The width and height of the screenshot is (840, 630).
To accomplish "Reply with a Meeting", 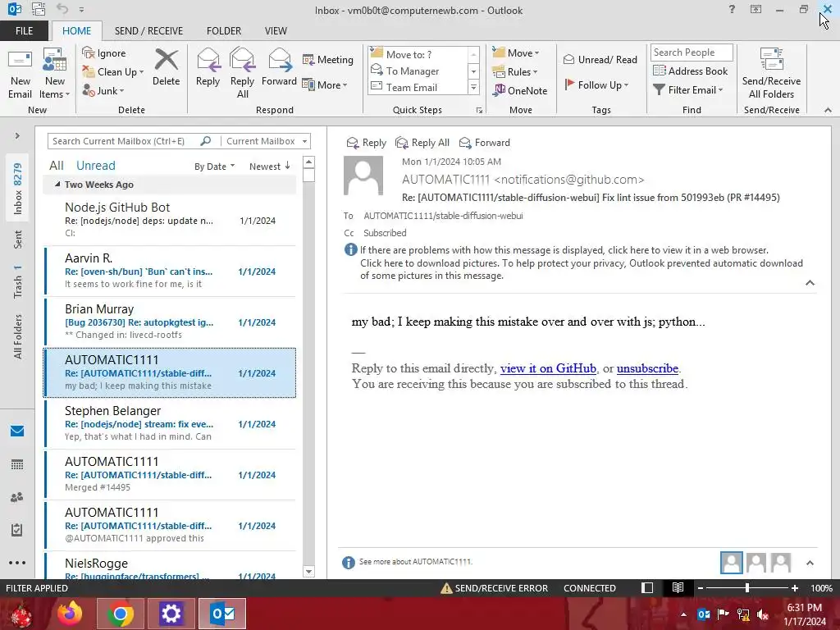I will click(x=328, y=59).
